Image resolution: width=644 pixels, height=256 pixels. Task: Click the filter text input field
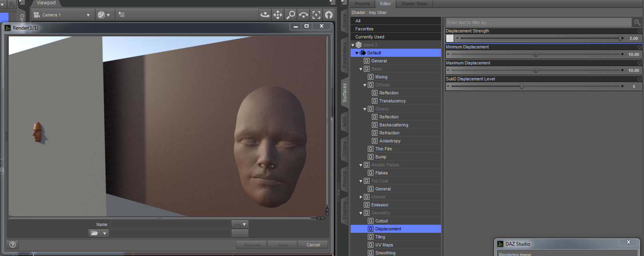coord(538,22)
